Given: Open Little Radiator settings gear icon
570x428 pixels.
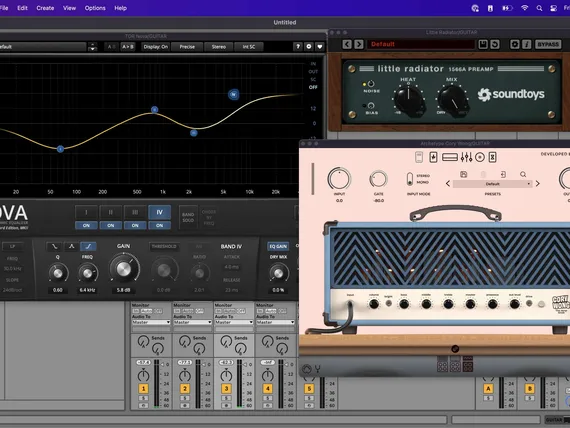Looking at the screenshot, I should (515, 44).
